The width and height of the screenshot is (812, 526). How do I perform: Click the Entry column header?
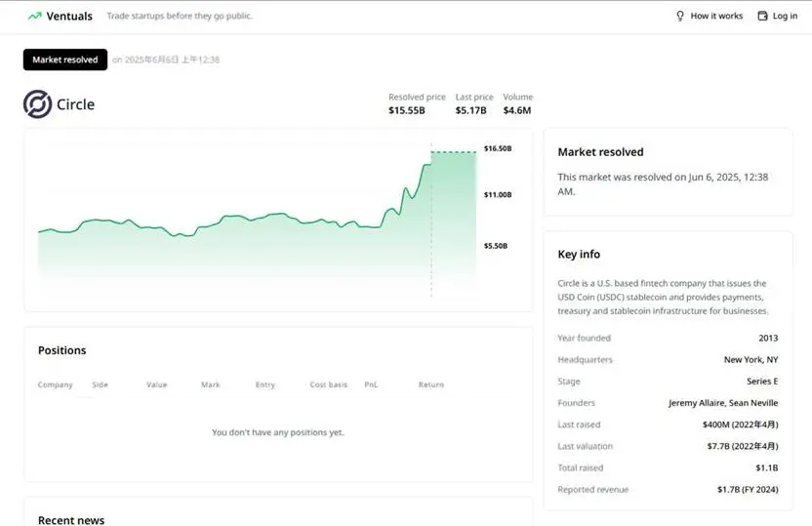(x=265, y=384)
